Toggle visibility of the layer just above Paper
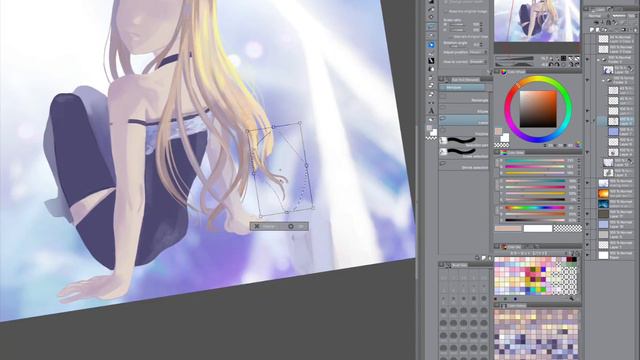Screen dimensions: 640x360 [588, 245]
